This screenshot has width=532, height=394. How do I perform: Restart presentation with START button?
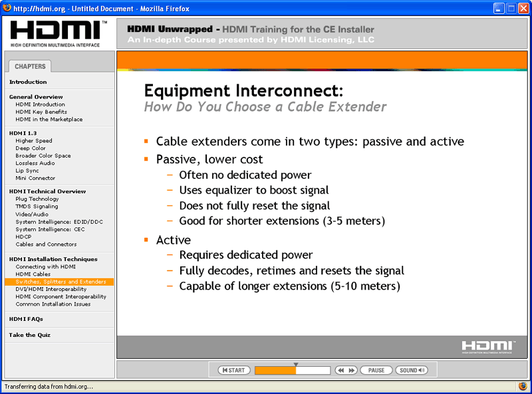click(x=234, y=370)
